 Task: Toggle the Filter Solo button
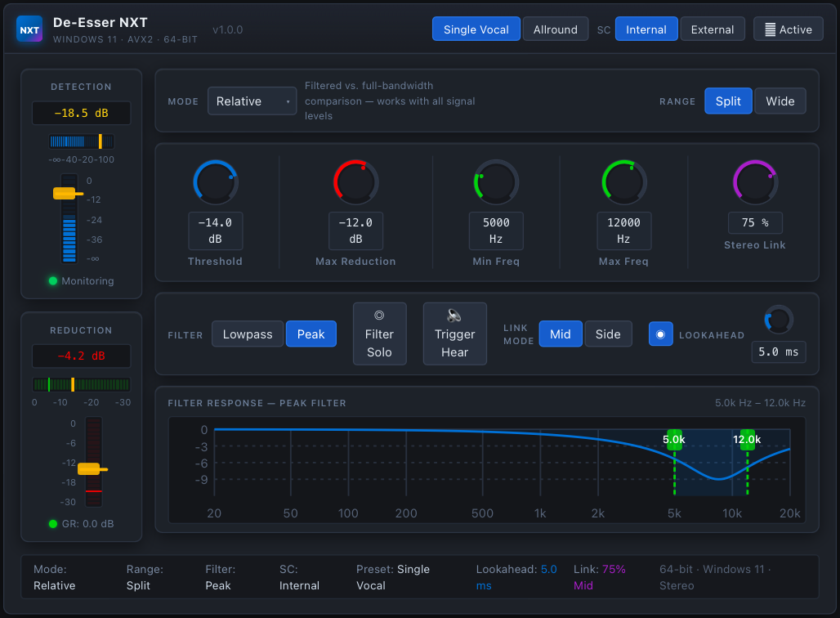[x=379, y=334]
